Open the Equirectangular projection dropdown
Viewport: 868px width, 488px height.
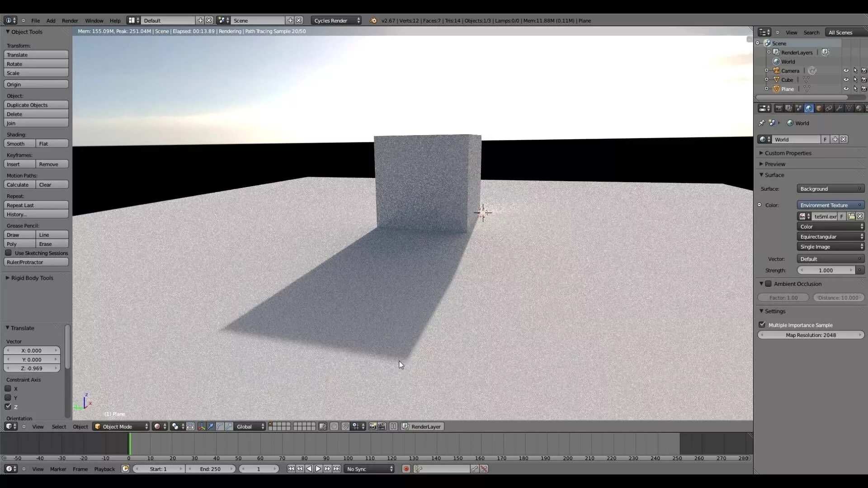tap(830, 237)
